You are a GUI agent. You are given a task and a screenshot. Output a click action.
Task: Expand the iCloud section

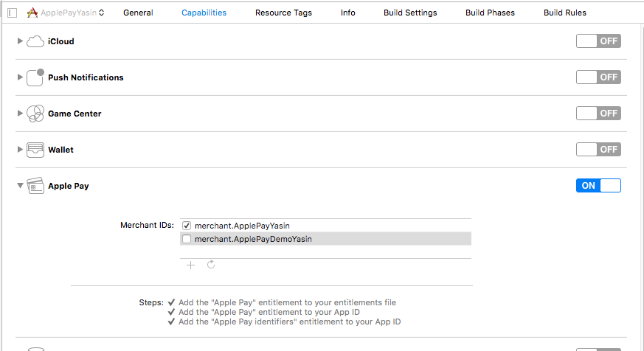20,41
